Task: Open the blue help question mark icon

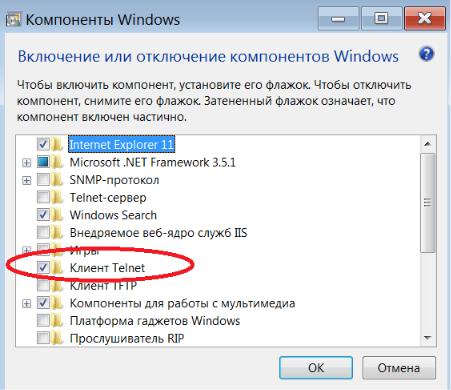Action: tap(426, 54)
